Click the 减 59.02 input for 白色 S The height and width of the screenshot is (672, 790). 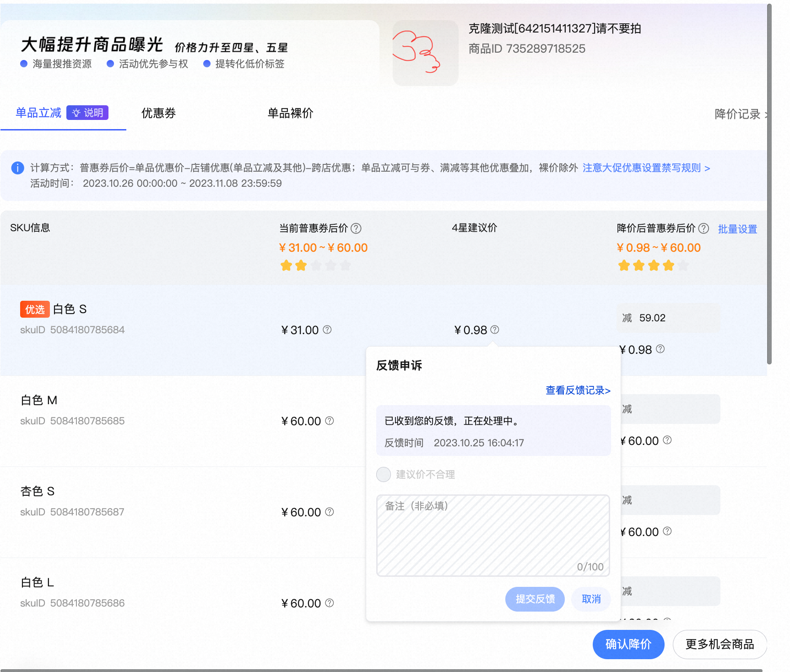coord(668,318)
